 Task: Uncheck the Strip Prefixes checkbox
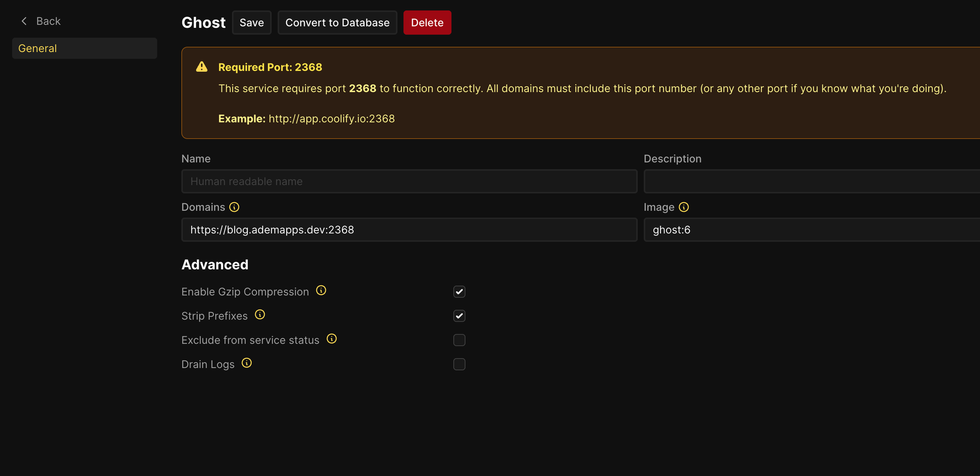coord(459,316)
